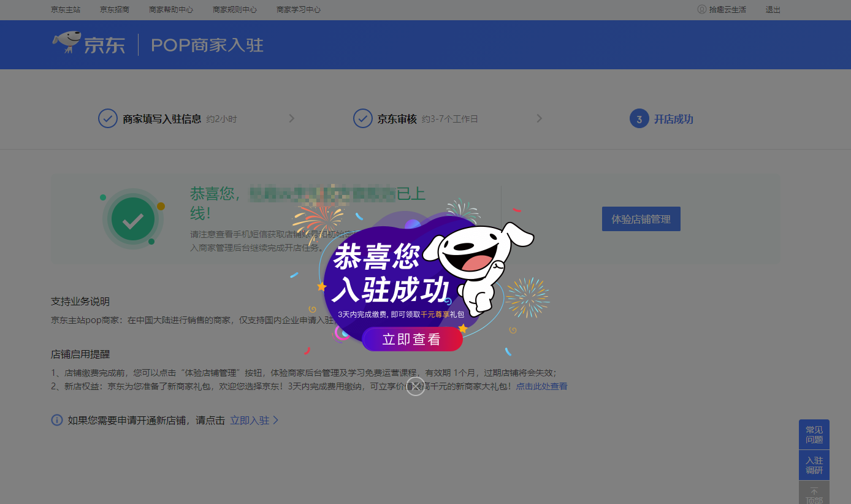Click the 店铺启用提醒 heading
851x504 pixels.
80,354
